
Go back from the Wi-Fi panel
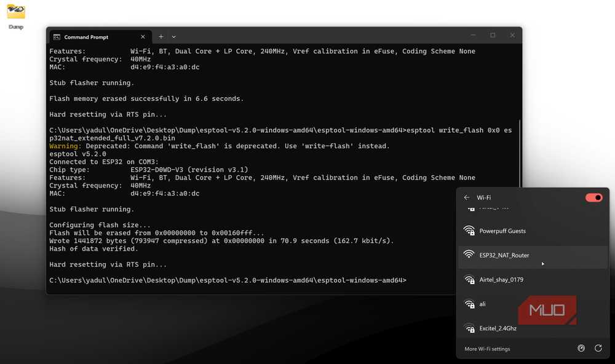click(x=466, y=198)
